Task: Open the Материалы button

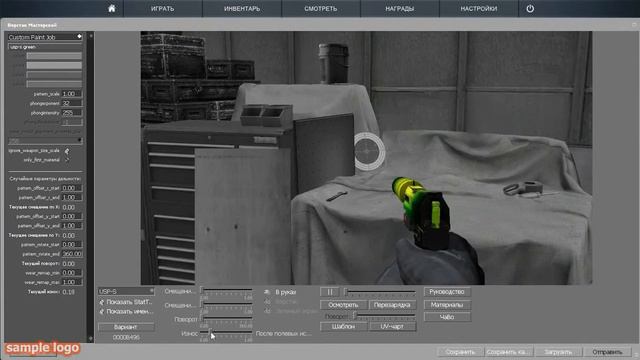Action: pos(447,304)
